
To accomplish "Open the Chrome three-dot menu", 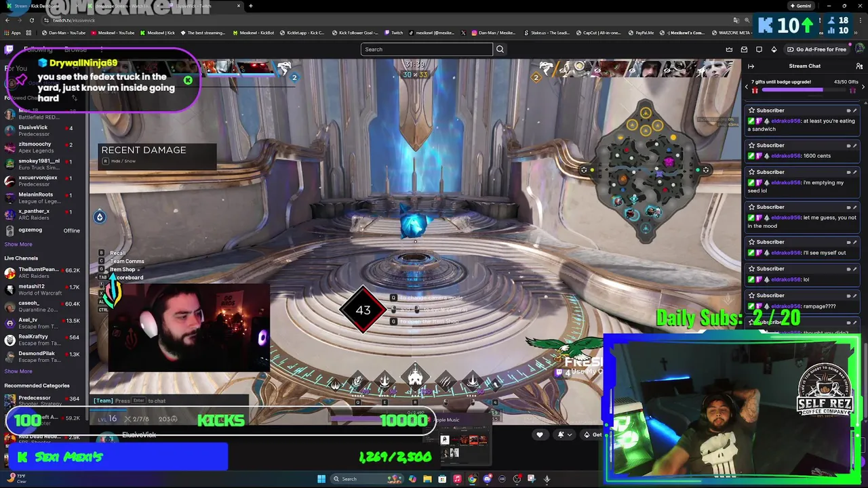I will coord(861,20).
